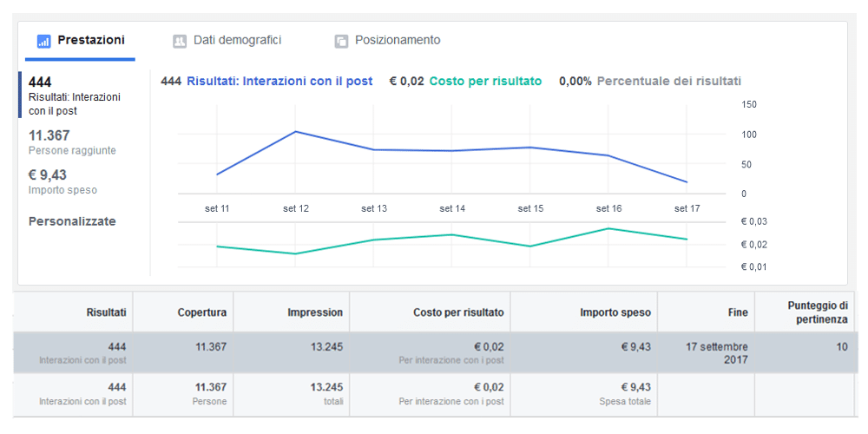Switch to the Prestazioni tab
The image size is (868, 434).
[80, 41]
